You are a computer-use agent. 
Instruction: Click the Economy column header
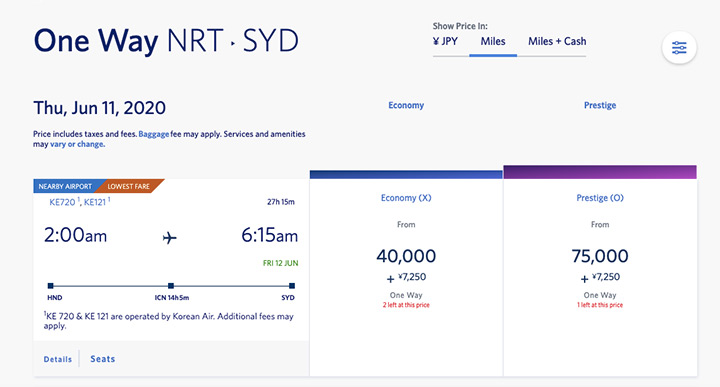pos(406,105)
